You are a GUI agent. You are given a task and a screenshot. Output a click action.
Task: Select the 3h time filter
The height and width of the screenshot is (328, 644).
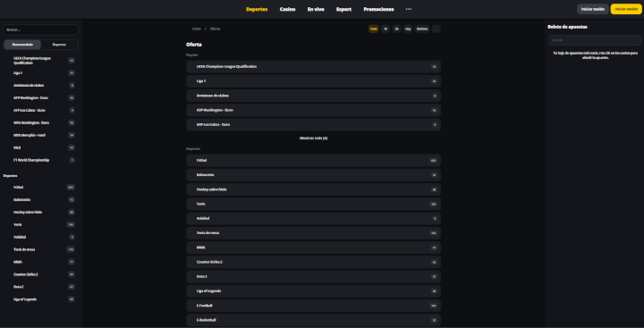click(x=396, y=29)
